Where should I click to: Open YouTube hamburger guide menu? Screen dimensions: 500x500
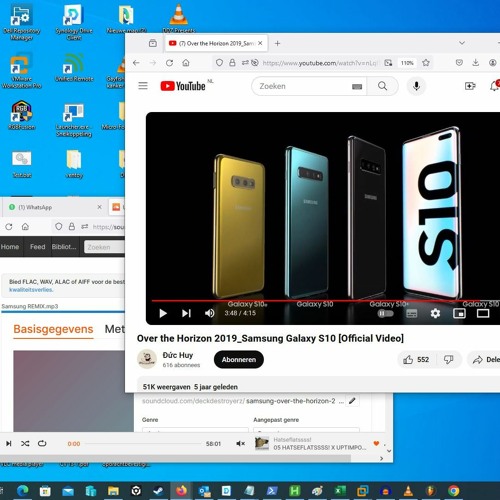coord(143,86)
